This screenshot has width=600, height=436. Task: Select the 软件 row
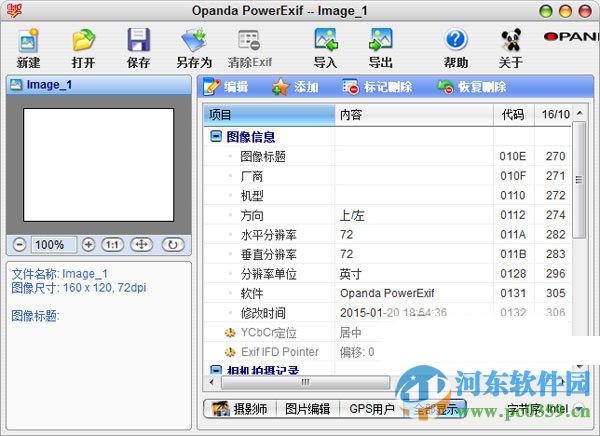point(388,293)
